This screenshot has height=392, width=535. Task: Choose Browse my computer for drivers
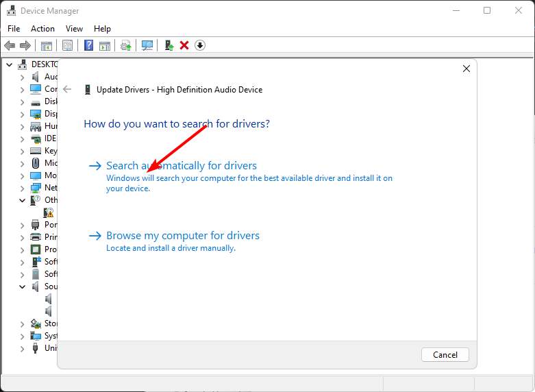click(183, 236)
